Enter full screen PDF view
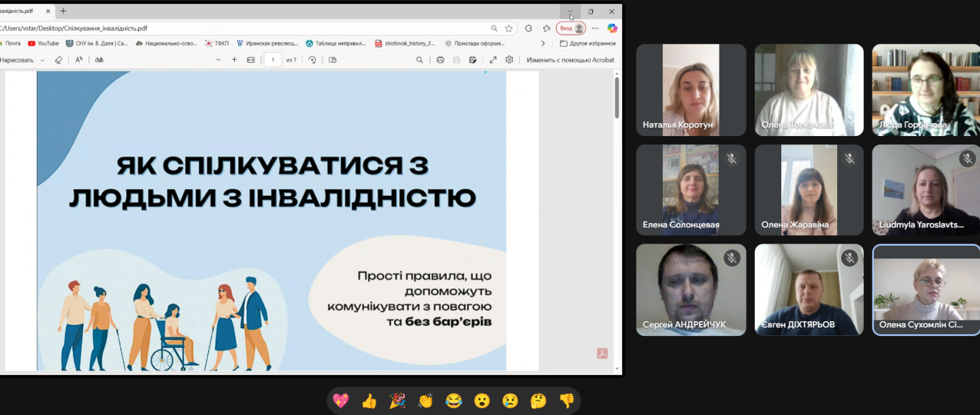The image size is (980, 415). (493, 60)
